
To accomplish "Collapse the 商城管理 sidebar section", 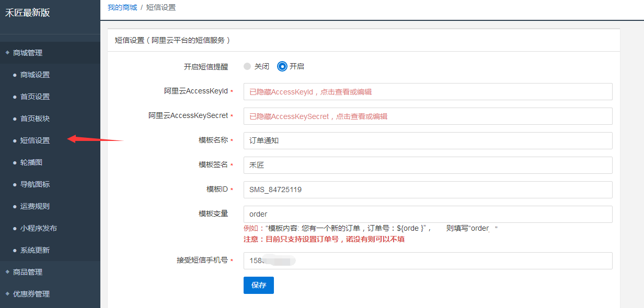I will [x=28, y=53].
